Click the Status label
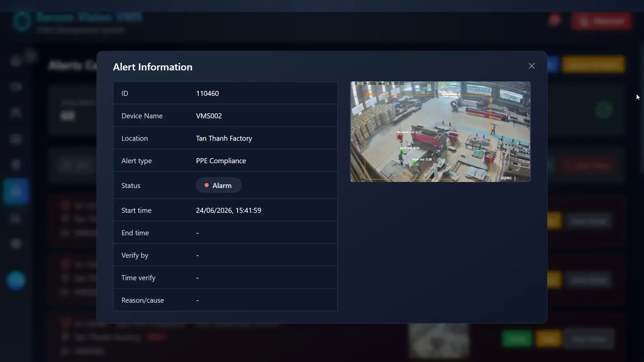This screenshot has width=644, height=362. point(131,186)
